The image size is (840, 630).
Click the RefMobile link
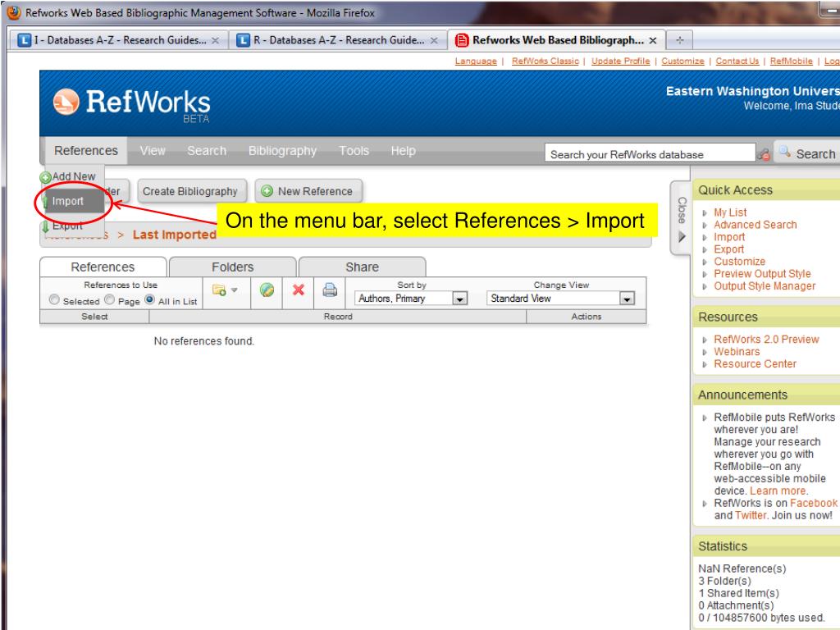792,61
